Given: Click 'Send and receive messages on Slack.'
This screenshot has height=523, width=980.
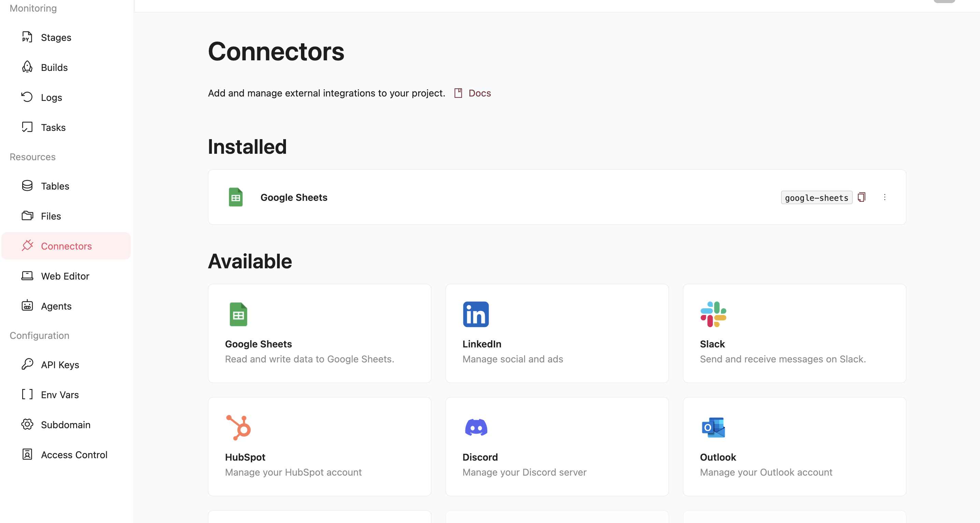Looking at the screenshot, I should coord(782,359).
